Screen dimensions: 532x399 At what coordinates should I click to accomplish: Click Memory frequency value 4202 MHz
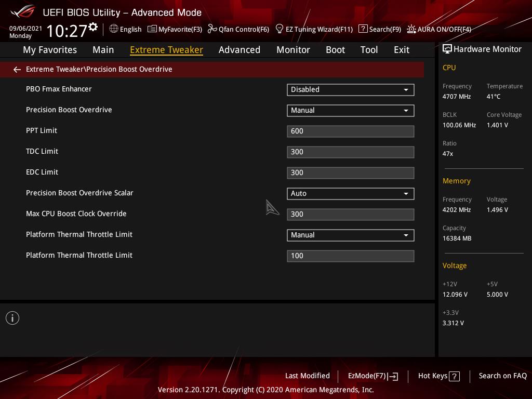pyautogui.click(x=456, y=210)
